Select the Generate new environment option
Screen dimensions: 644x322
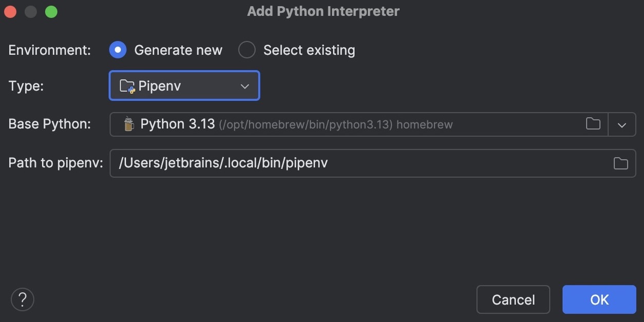click(x=117, y=49)
